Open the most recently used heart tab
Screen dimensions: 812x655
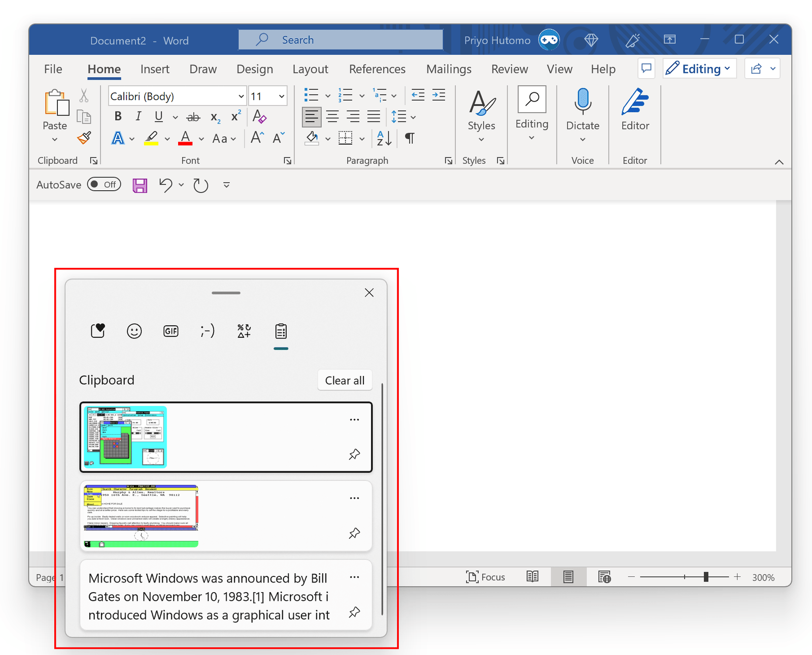98,331
